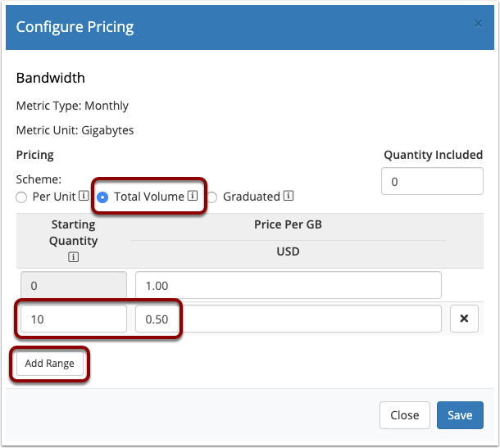Screen dimensions: 500x448
Task: Click the USD currency column label
Action: pyautogui.click(x=288, y=251)
